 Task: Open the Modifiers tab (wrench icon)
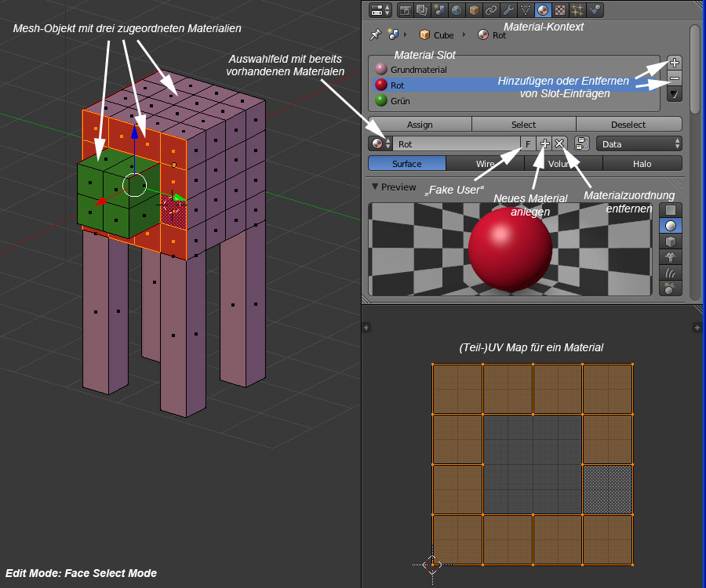pyautogui.click(x=508, y=10)
